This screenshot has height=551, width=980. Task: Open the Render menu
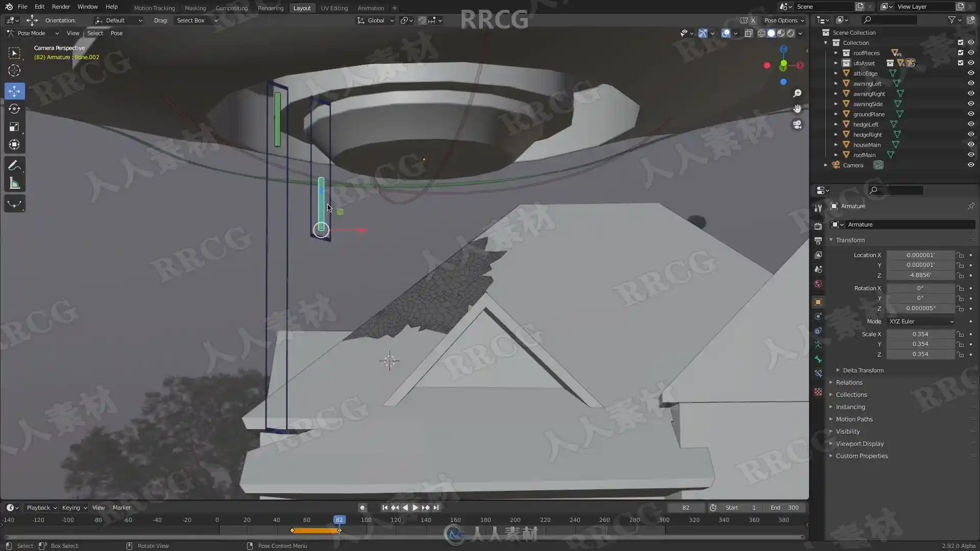click(x=61, y=7)
